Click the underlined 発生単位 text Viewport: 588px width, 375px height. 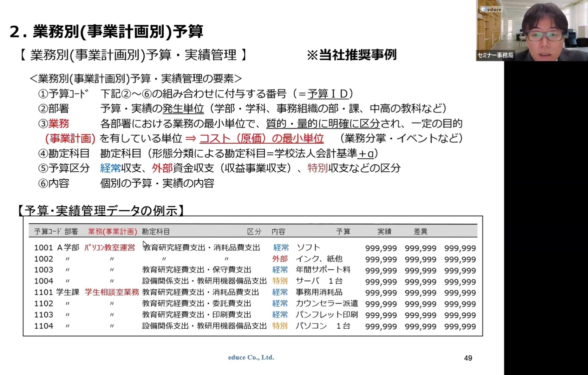[183, 108]
